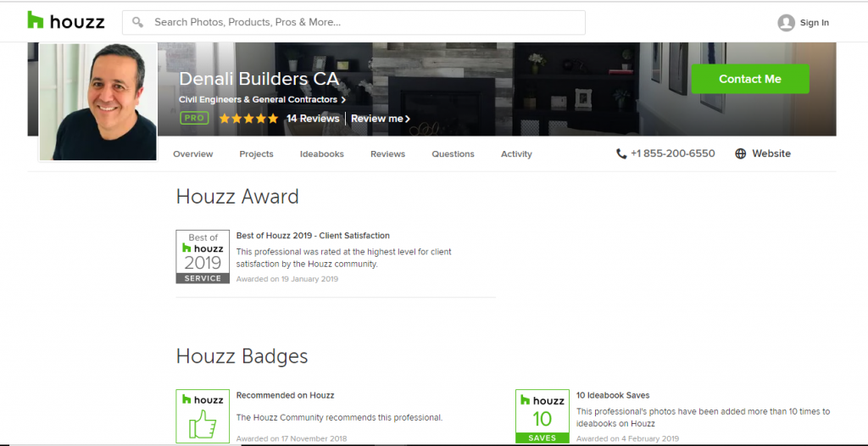This screenshot has width=868, height=446.
Task: Click the rated at the highest level description
Action: click(344, 258)
